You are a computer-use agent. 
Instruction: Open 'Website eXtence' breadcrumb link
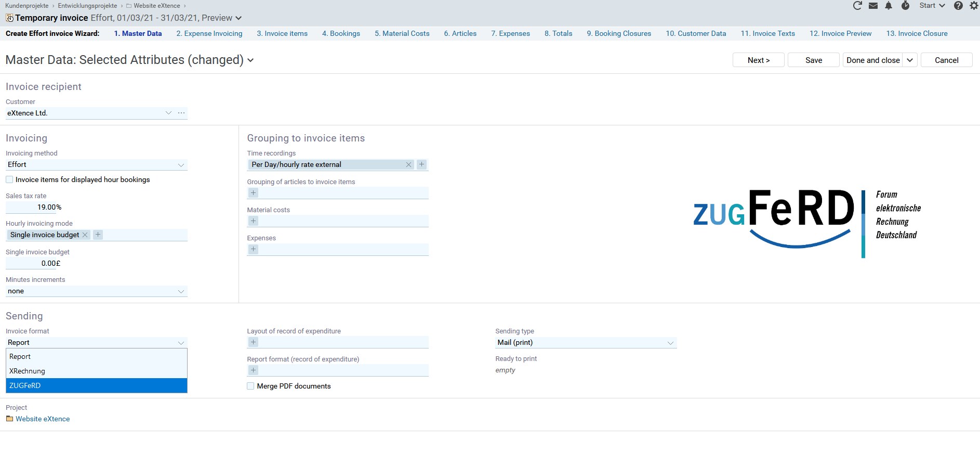(x=157, y=6)
